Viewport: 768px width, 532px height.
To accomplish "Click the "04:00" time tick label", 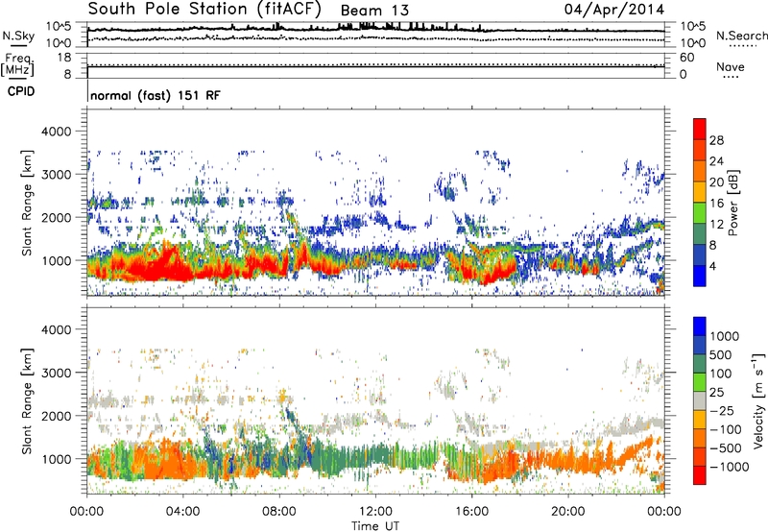I will click(x=182, y=512).
